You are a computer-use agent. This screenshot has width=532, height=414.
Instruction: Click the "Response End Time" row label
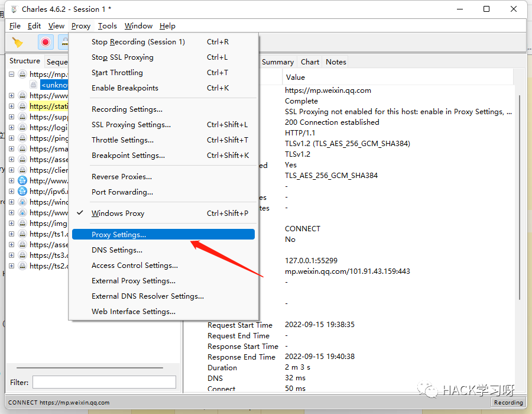pyautogui.click(x=241, y=357)
